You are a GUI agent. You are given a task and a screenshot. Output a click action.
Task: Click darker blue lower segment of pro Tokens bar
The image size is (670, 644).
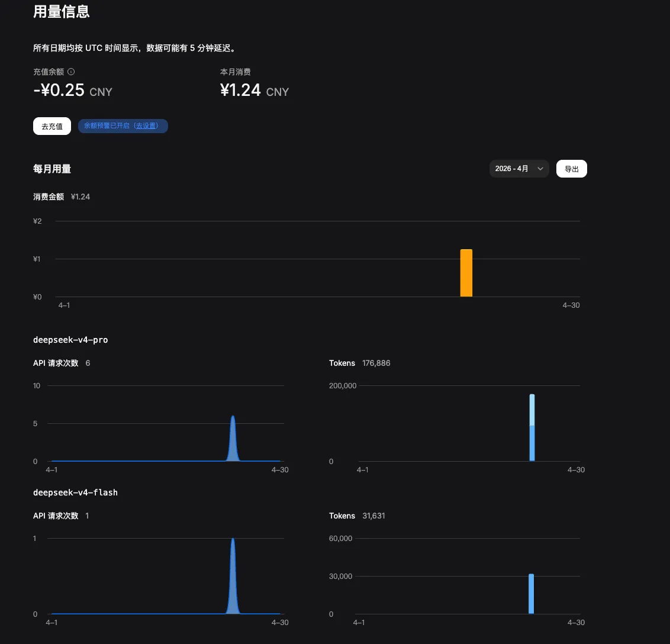tap(532, 444)
